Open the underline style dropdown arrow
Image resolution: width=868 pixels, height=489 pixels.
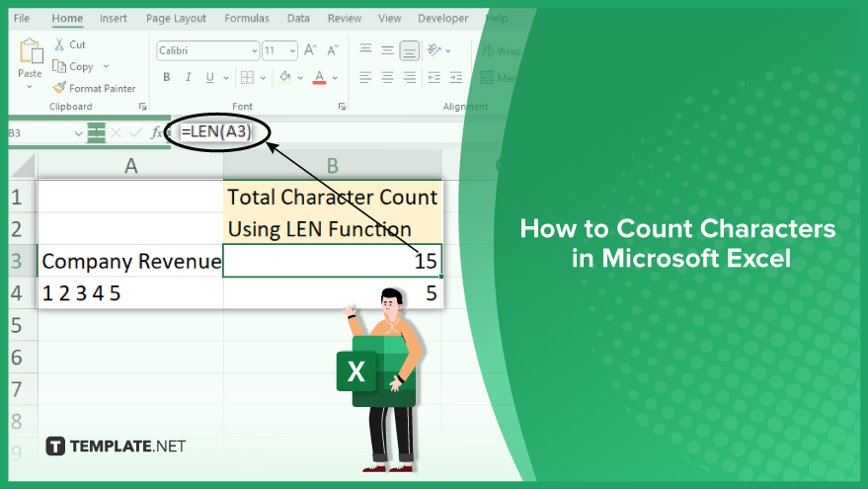[226, 78]
